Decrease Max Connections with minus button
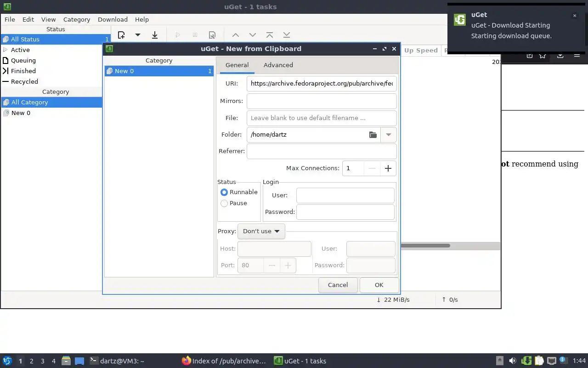588x368 pixels. tap(372, 168)
